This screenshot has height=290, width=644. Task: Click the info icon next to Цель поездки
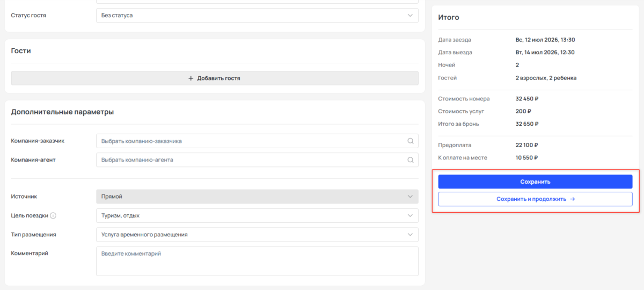pos(53,216)
